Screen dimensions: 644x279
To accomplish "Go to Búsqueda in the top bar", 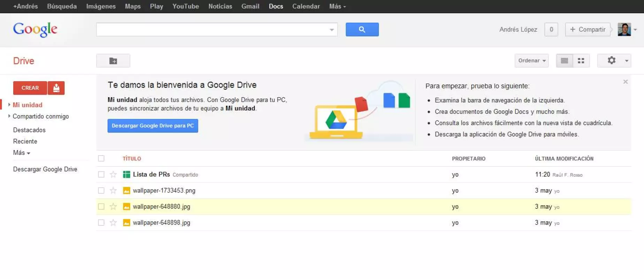I will click(62, 6).
